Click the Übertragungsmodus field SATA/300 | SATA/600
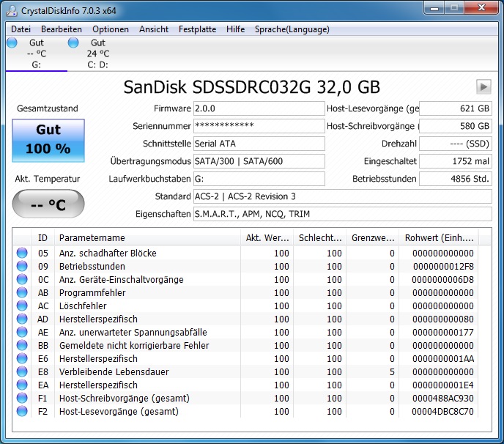 [259, 161]
